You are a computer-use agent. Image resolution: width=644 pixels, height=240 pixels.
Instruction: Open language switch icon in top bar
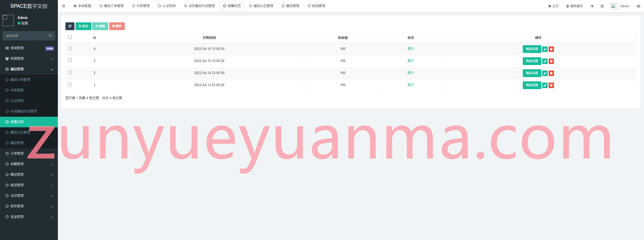tap(592, 6)
